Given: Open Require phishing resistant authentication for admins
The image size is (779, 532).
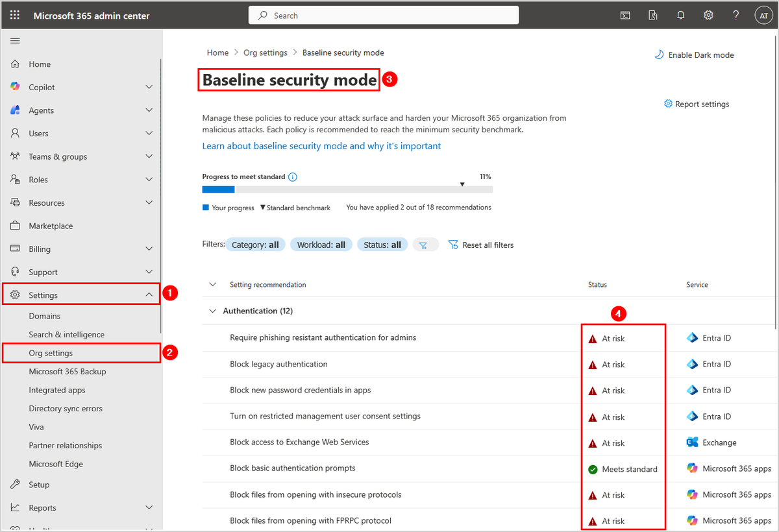Looking at the screenshot, I should [x=323, y=337].
